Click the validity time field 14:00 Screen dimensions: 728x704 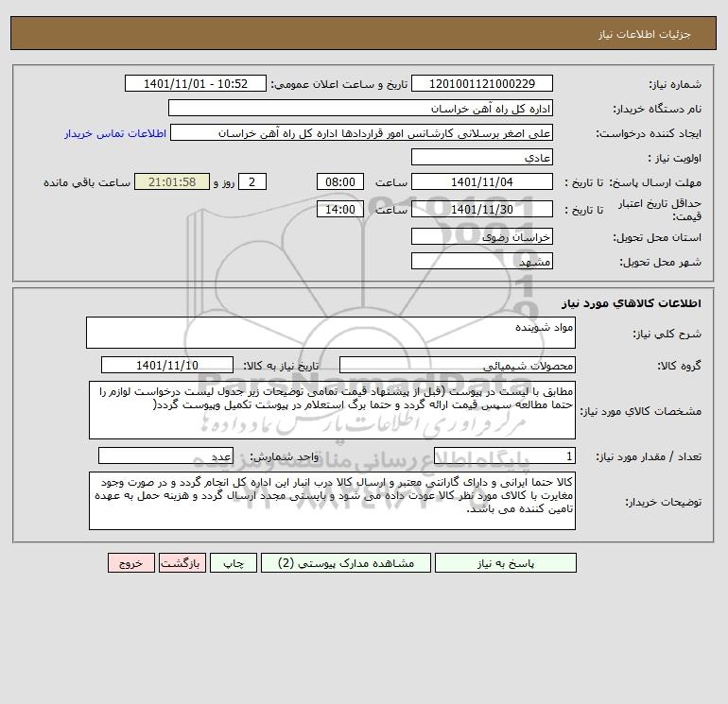(x=339, y=209)
